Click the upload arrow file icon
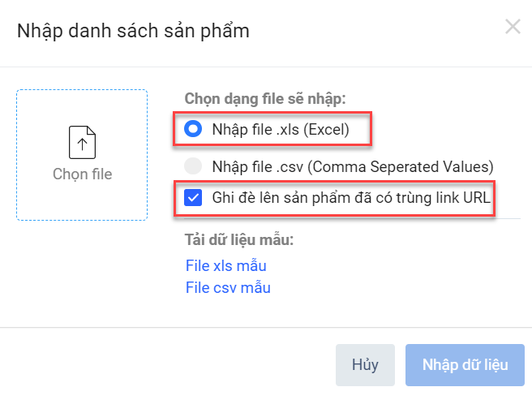 pos(82,142)
